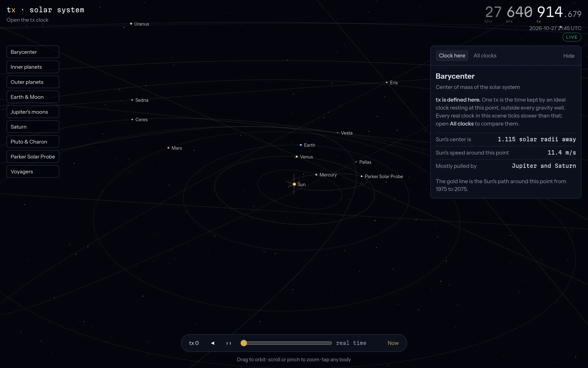The width and height of the screenshot is (588, 368).
Task: Tap the Mercury body marker
Action: coord(316,175)
